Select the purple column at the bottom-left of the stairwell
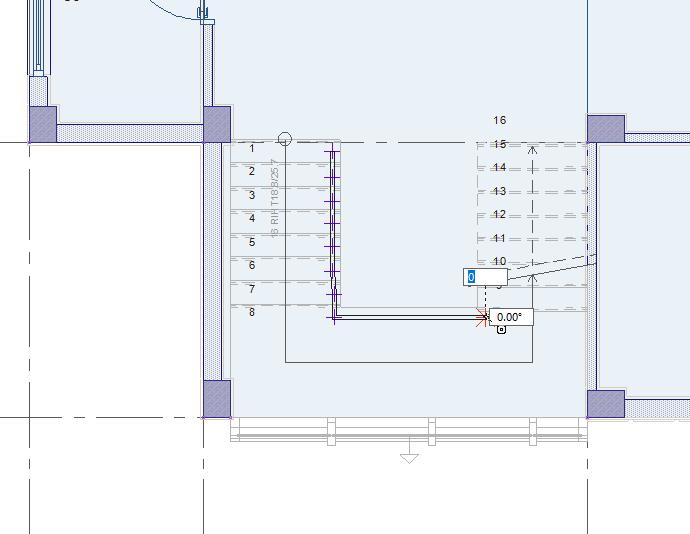 [x=216, y=398]
